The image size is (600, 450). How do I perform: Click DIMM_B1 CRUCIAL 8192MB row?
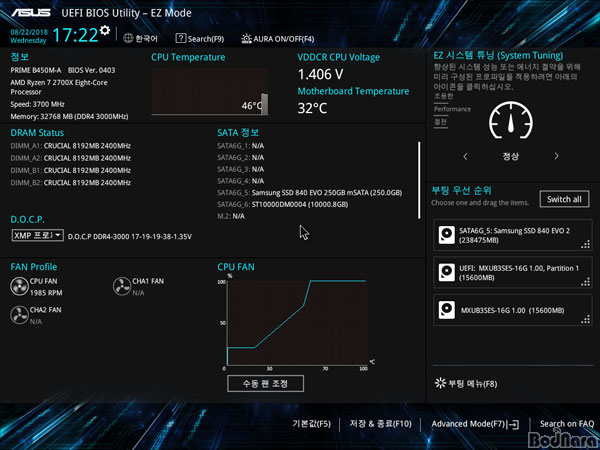[x=71, y=170]
